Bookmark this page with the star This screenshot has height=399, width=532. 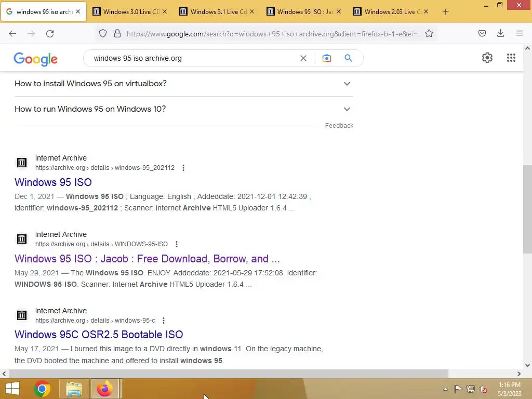pyautogui.click(x=429, y=33)
